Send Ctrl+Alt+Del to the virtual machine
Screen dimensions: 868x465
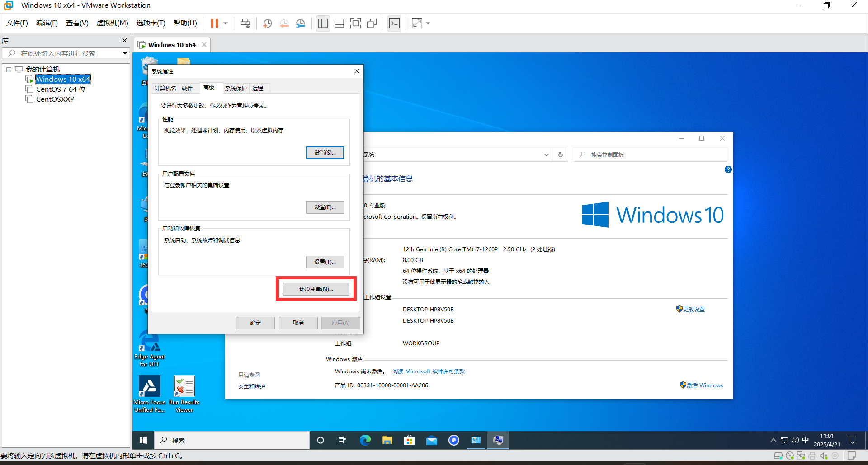tap(245, 23)
